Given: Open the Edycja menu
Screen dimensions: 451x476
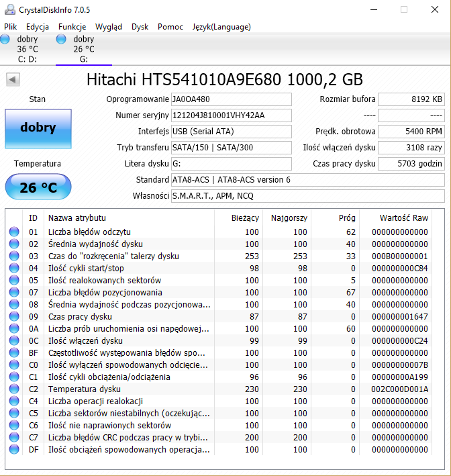Looking at the screenshot, I should (38, 27).
